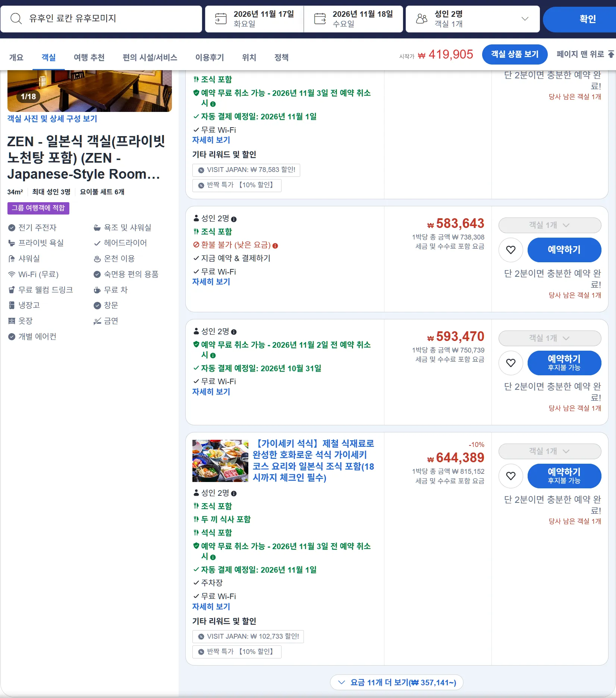Expand the 성인 2명 객실 1개 dropdown

pos(473,19)
